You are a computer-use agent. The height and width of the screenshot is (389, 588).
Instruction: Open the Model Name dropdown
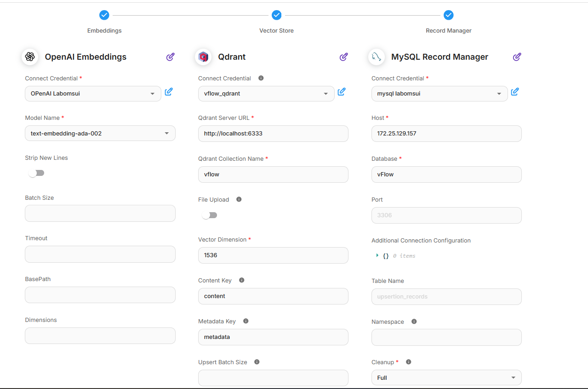(100, 134)
